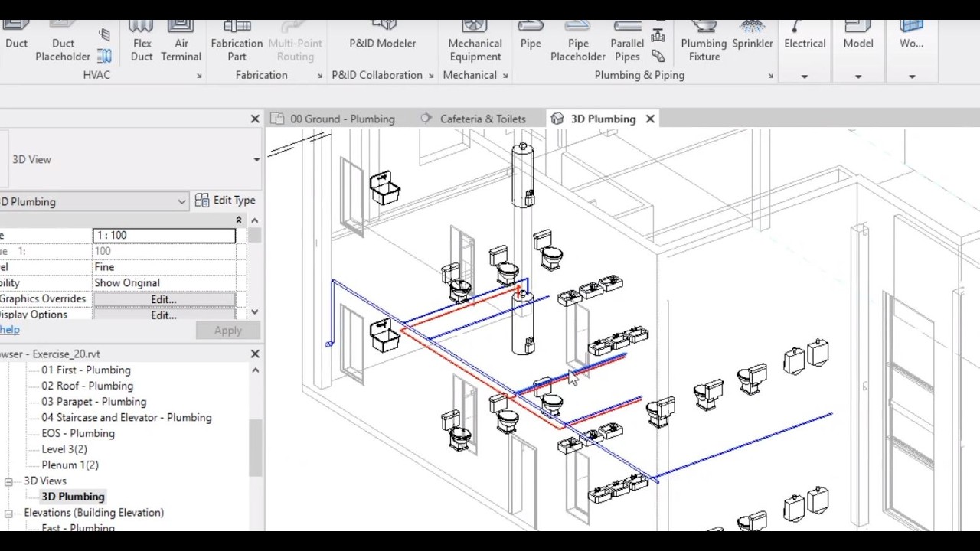The width and height of the screenshot is (980, 551).
Task: Expand the Model ribbon dropdown
Action: pos(857,77)
